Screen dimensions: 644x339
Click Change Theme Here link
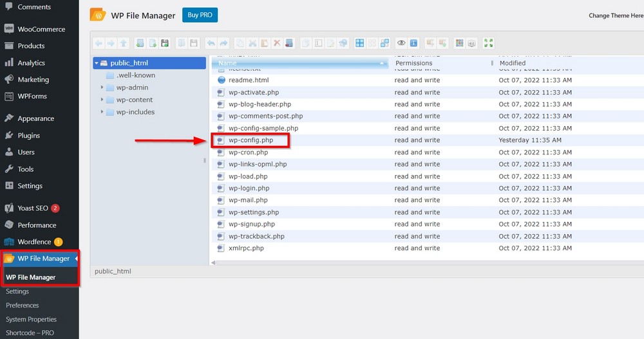tap(616, 15)
